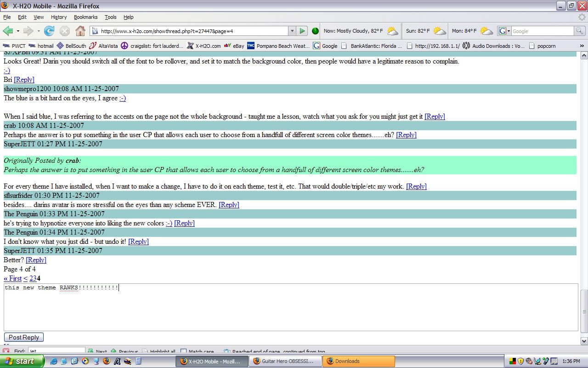588x368 pixels.
Task: Click the X-H2O Mobile taskbar button
Action: (x=212, y=361)
